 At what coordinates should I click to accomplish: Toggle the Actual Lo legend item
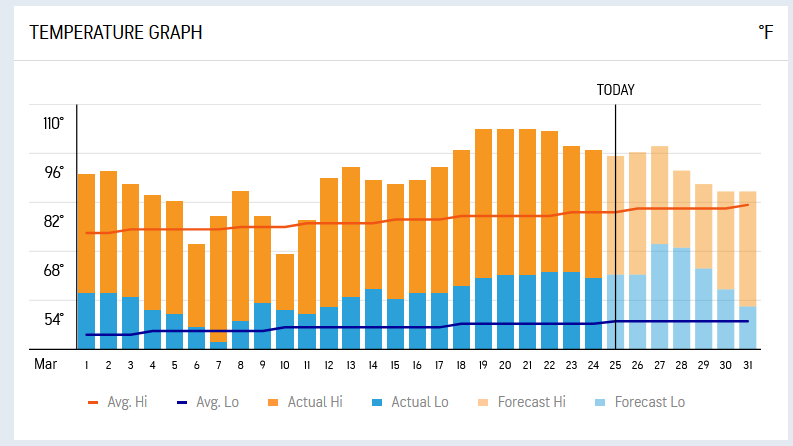(410, 402)
